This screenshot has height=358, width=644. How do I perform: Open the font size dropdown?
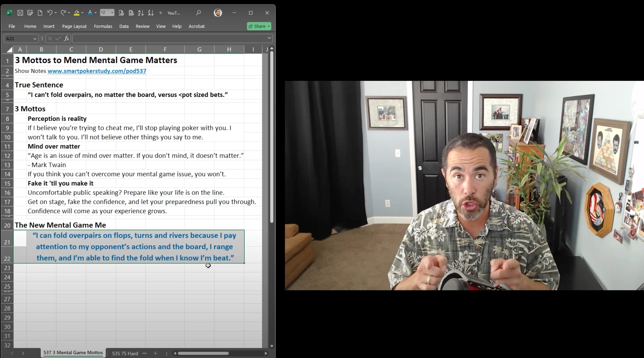(112, 13)
